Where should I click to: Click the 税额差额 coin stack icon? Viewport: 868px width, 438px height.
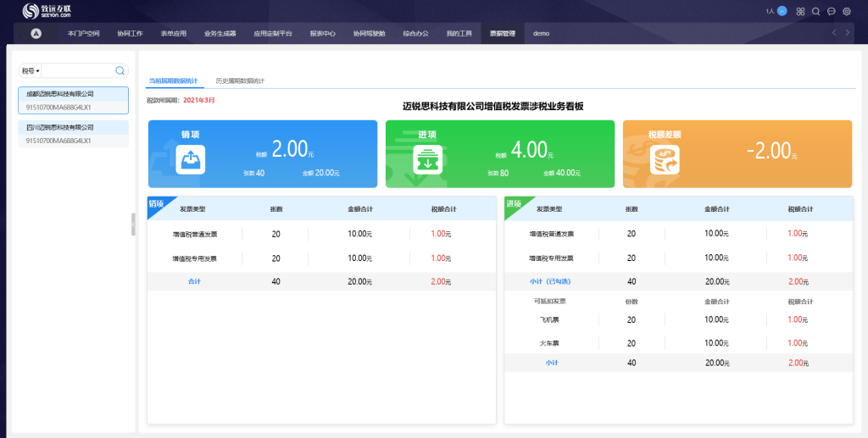coord(665,159)
